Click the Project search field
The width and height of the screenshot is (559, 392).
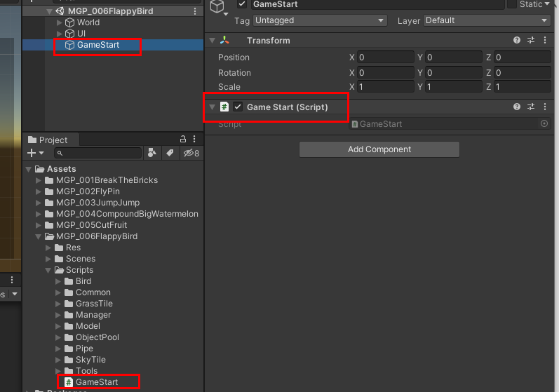(98, 153)
